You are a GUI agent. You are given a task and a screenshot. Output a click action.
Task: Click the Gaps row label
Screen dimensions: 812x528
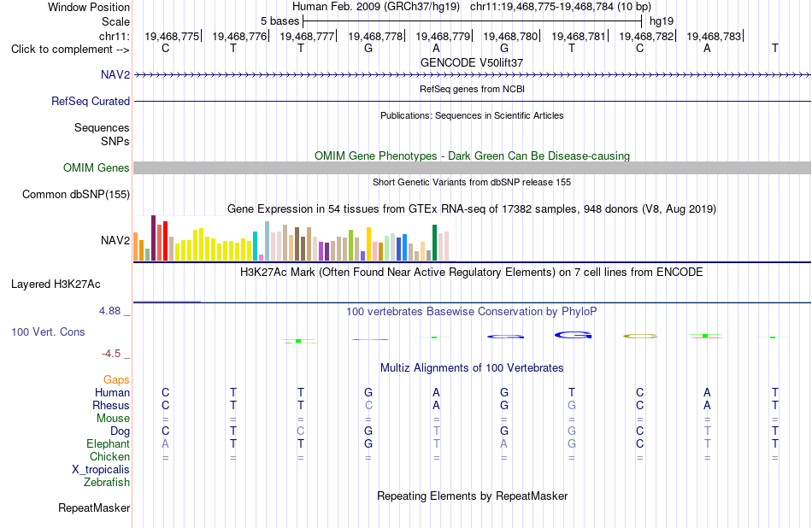click(x=116, y=380)
